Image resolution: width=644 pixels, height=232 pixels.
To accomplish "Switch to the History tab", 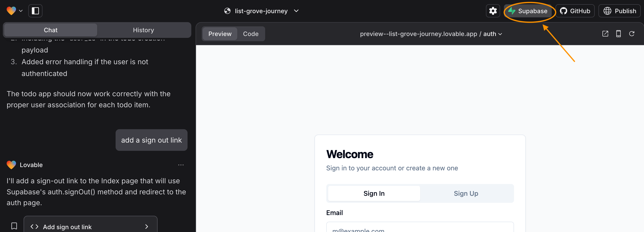I will (x=143, y=30).
